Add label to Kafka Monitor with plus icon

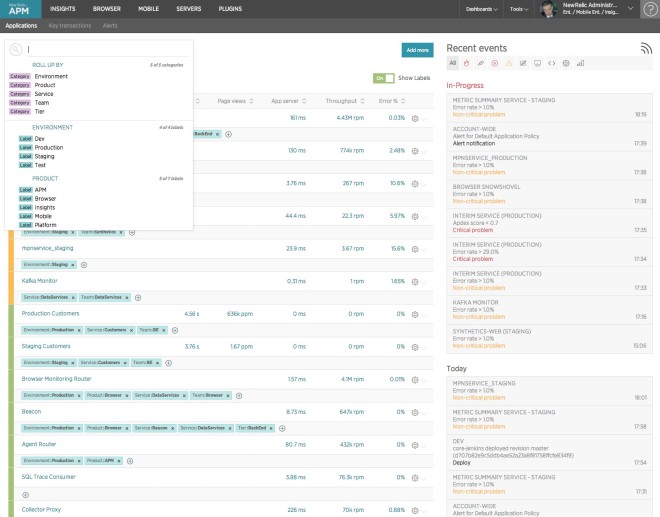[138, 298]
